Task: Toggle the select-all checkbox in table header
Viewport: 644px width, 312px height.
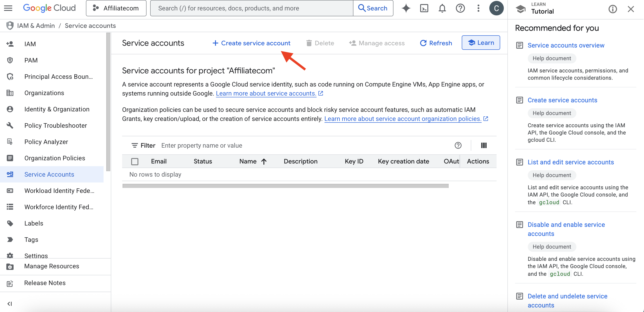Action: click(135, 162)
